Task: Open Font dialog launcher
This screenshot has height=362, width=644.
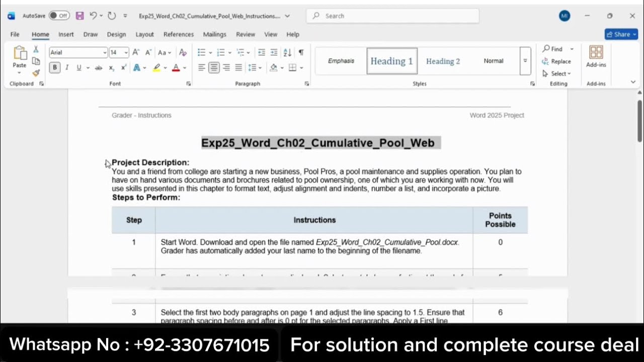Action: [189, 84]
